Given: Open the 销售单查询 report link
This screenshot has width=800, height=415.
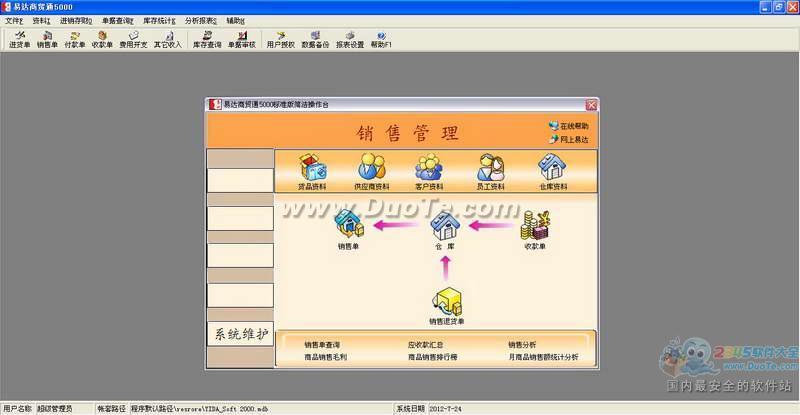Looking at the screenshot, I should 322,345.
